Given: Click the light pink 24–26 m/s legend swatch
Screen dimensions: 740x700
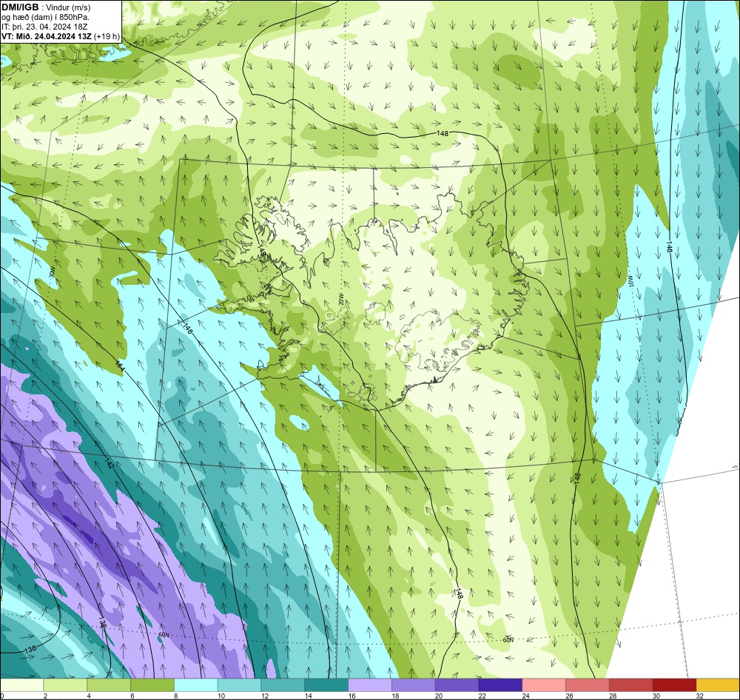Looking at the screenshot, I should [544, 685].
